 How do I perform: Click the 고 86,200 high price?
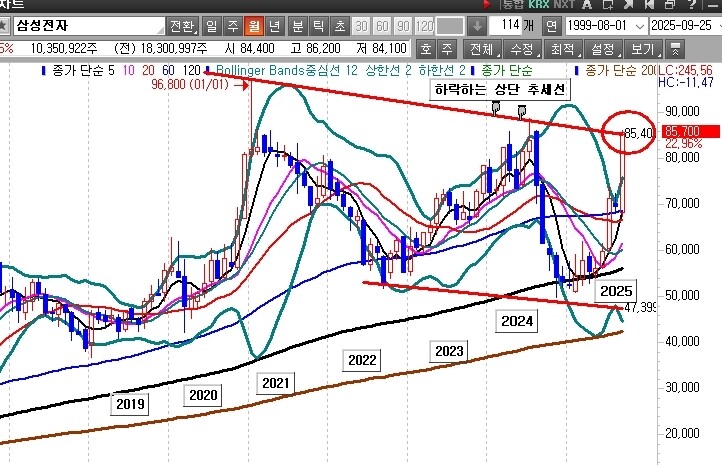click(315, 48)
